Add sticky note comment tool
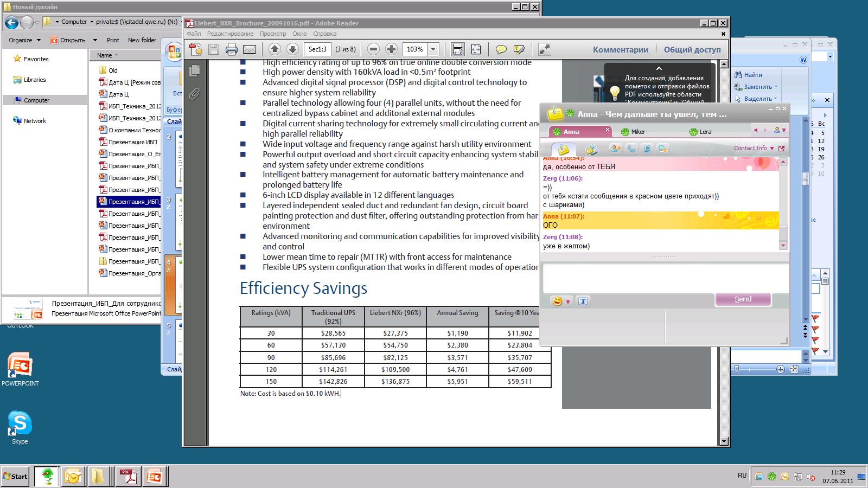868x488 pixels. pyautogui.click(x=501, y=49)
